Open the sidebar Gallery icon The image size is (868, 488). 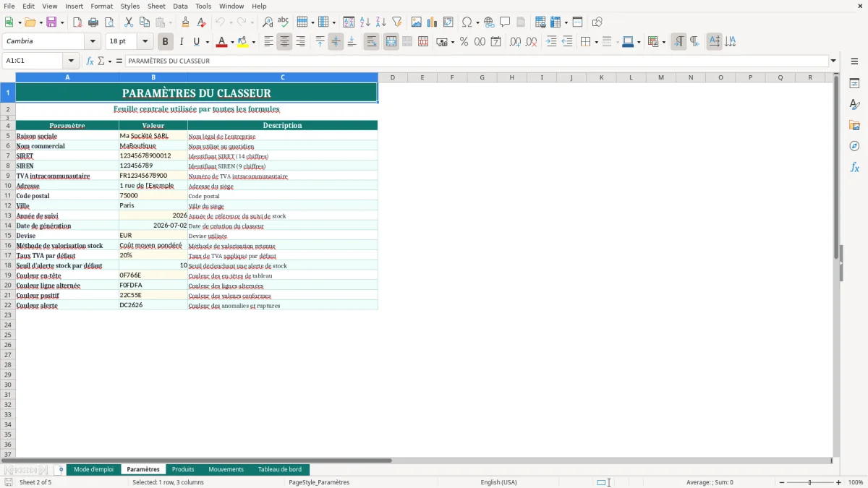[x=854, y=126]
